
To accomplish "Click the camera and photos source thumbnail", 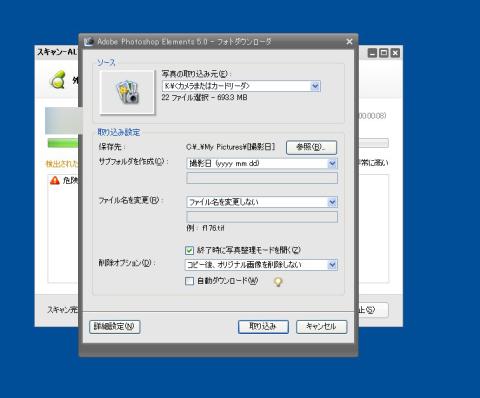I will 127,92.
